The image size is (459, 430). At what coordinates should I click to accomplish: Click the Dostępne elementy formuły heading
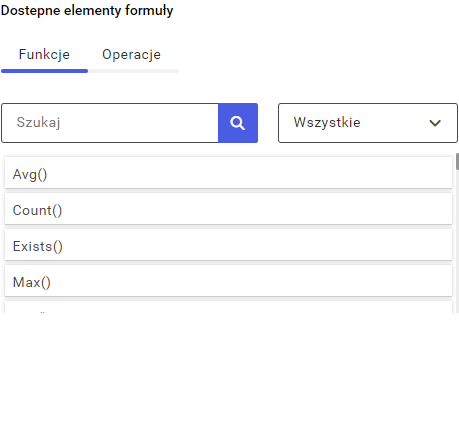[87, 11]
